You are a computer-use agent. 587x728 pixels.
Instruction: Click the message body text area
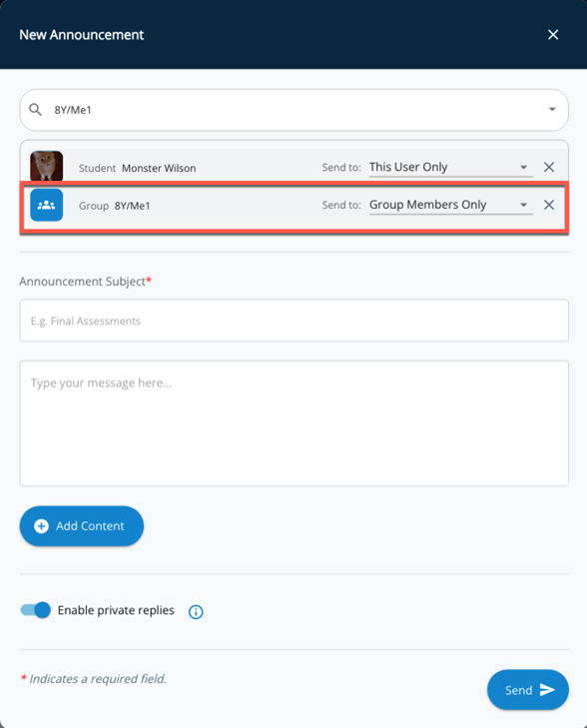[x=294, y=423]
